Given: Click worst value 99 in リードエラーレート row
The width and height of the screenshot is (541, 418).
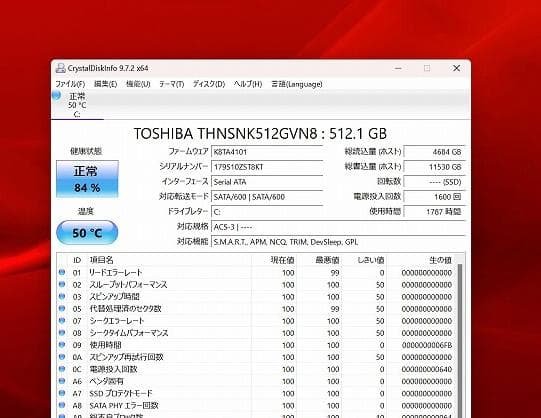Looking at the screenshot, I should coord(335,273).
